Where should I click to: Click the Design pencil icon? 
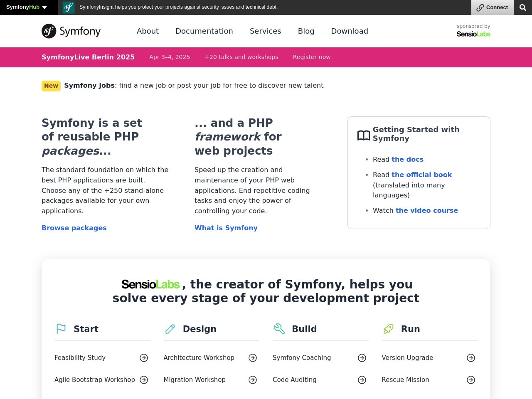coord(170,329)
